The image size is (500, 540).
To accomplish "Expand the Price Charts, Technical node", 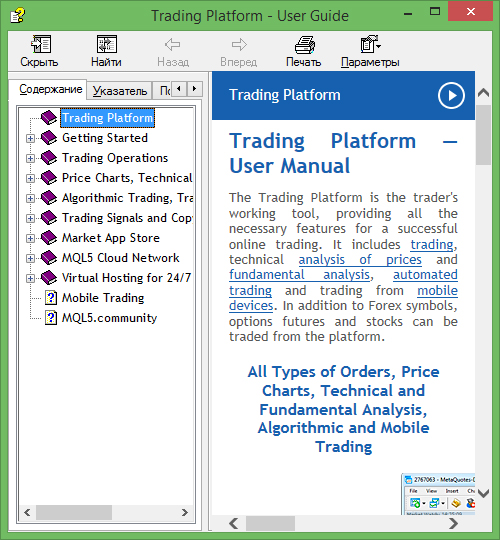I will tap(30, 178).
